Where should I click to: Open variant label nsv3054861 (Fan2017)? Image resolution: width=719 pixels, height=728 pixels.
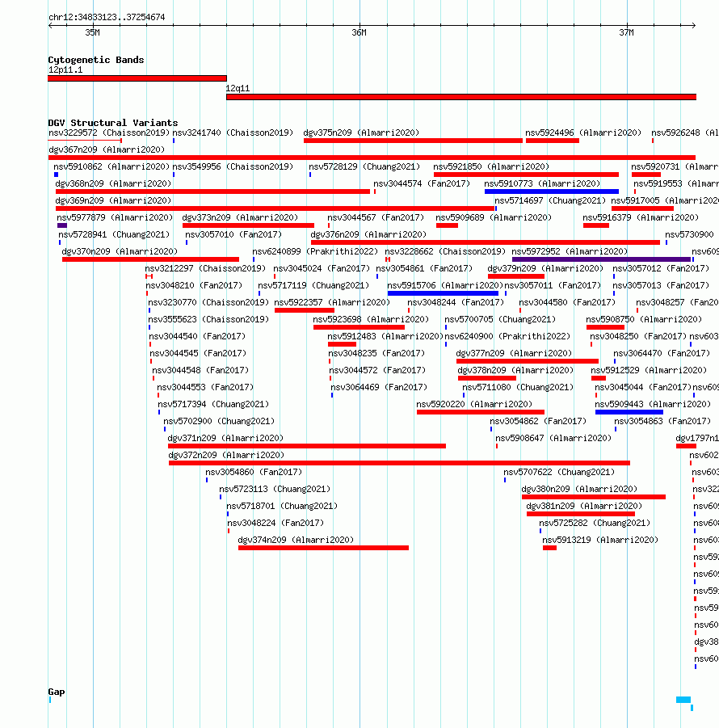[424, 269]
